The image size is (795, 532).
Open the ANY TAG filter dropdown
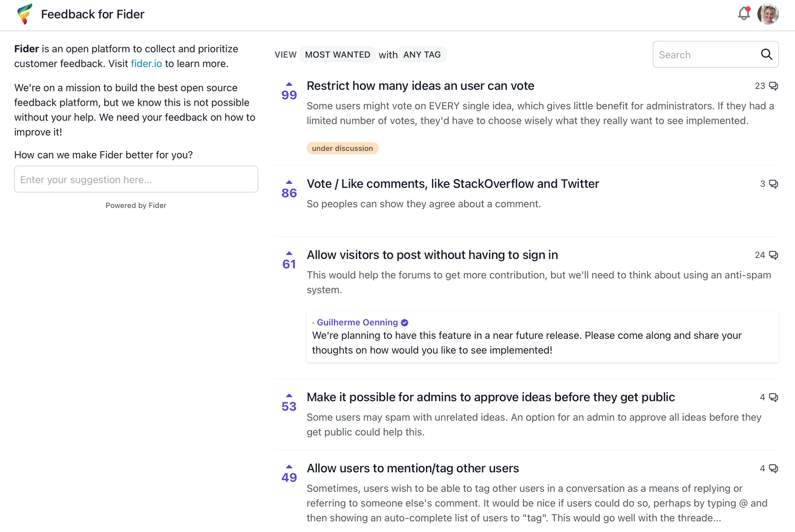(422, 54)
